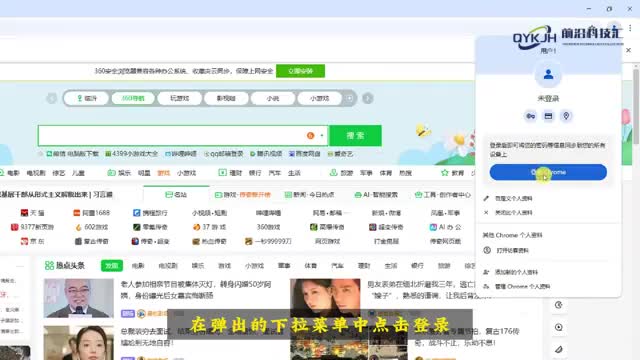Image resolution: width=640 pixels, height=360 pixels.
Task: Click the pen icon at bottom of right sidebar
Action: [x=559, y=349]
